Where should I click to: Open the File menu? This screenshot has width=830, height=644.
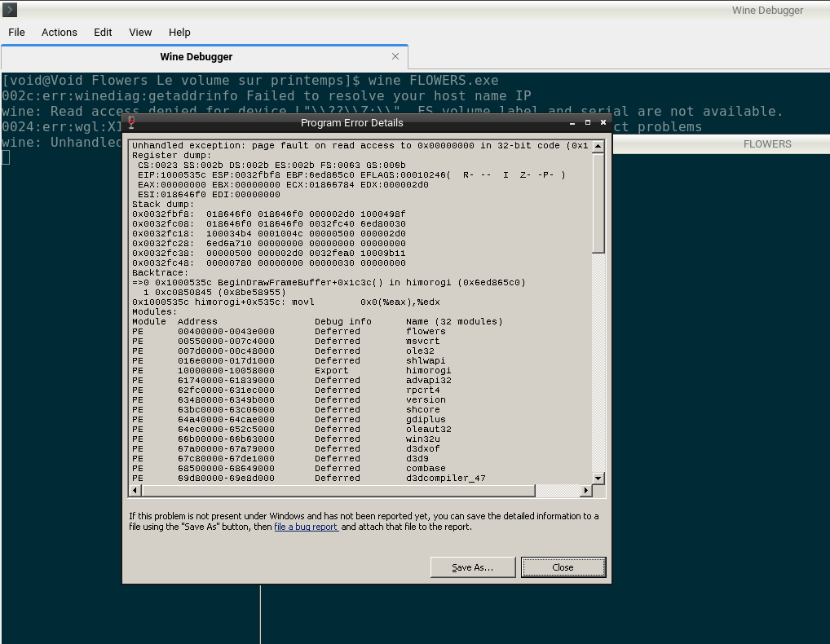pos(16,32)
